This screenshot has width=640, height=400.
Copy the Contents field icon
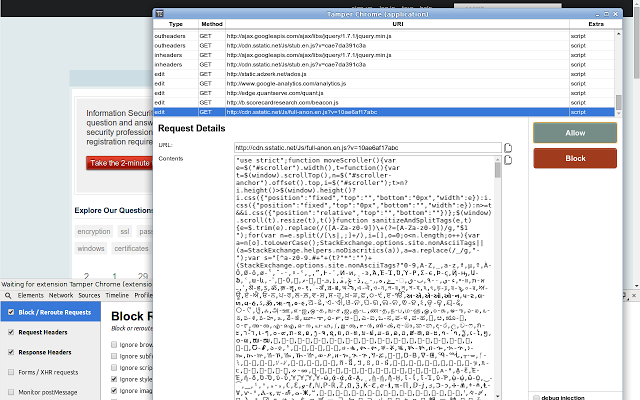(508, 160)
